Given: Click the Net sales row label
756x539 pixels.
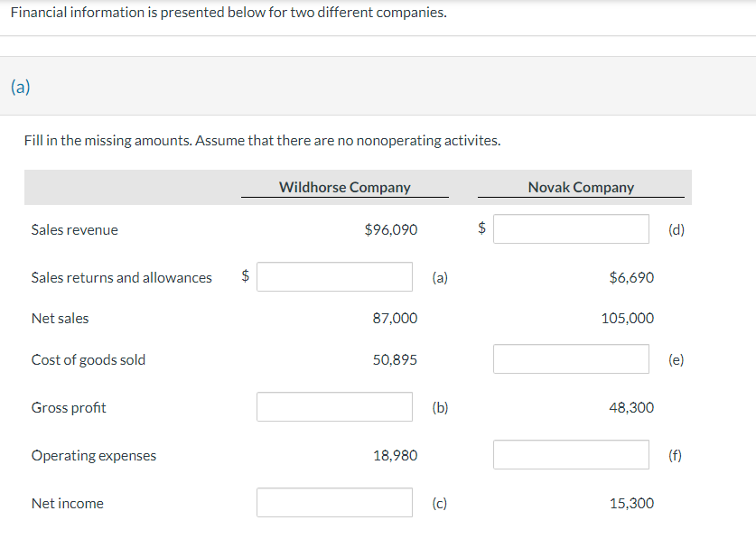Looking at the screenshot, I should 59,318.
